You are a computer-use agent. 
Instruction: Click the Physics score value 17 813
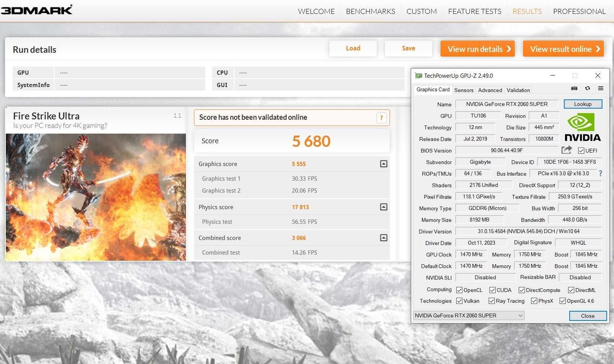[x=300, y=207]
